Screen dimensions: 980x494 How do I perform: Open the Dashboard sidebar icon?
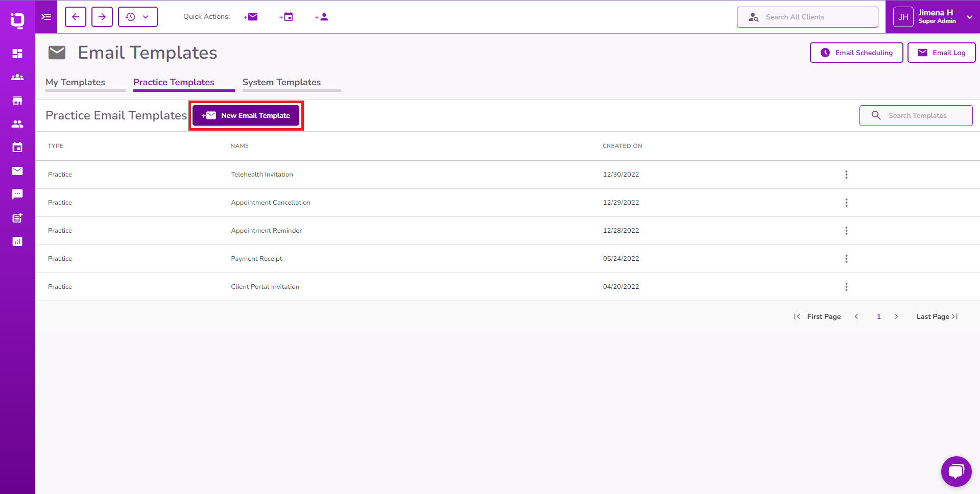coord(17,54)
